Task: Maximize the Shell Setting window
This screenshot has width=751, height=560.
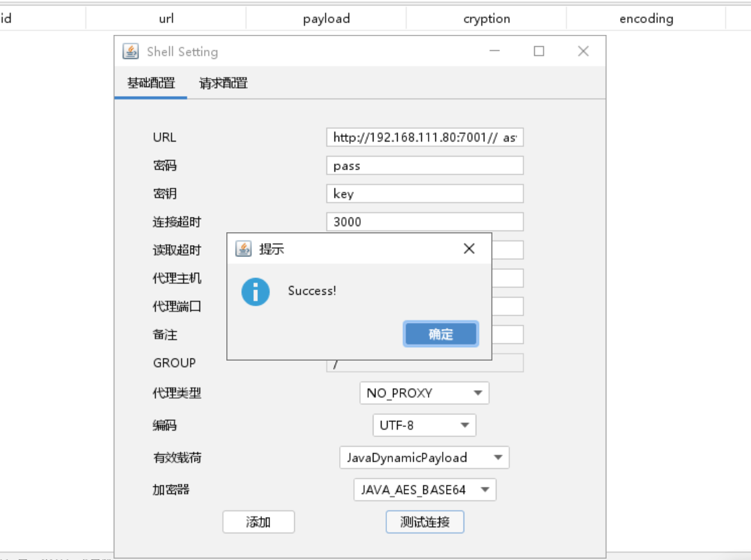Action: tap(539, 52)
